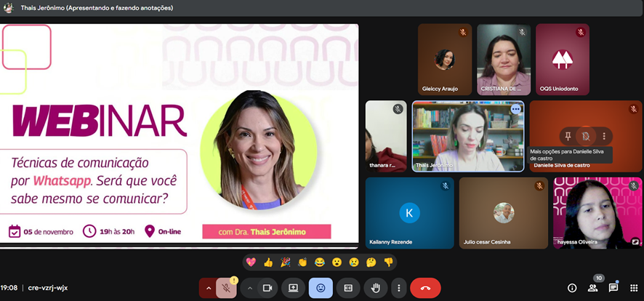The image size is (644, 301).
Task: Select CRISTIANA's video thumbnail
Action: tap(504, 59)
